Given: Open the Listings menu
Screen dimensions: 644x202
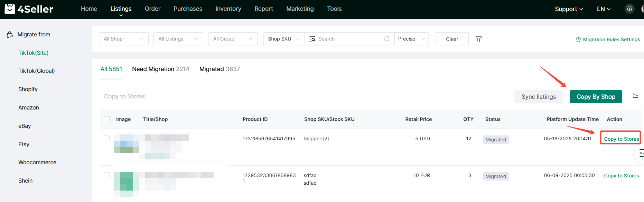Looking at the screenshot, I should click(x=121, y=9).
